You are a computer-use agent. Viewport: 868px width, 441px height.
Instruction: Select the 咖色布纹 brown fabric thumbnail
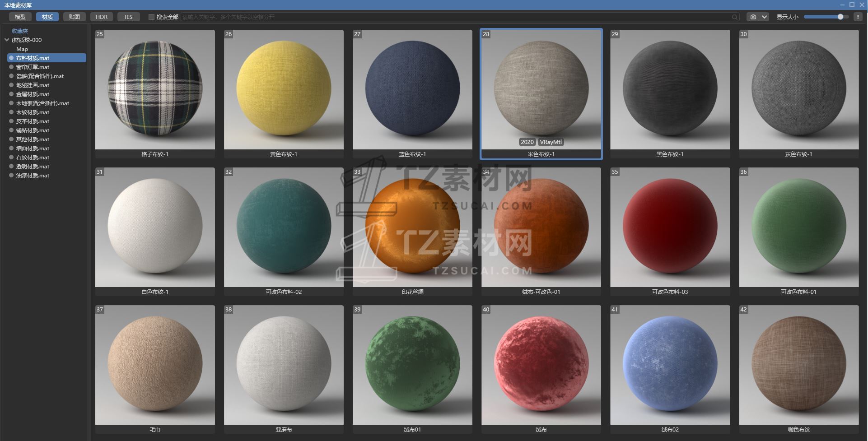799,365
